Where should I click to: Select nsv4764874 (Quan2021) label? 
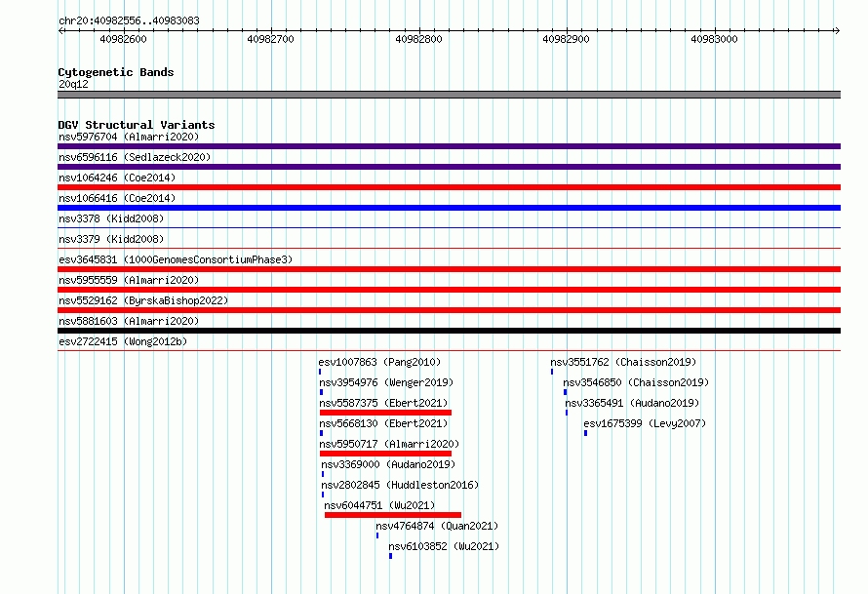pyautogui.click(x=437, y=526)
